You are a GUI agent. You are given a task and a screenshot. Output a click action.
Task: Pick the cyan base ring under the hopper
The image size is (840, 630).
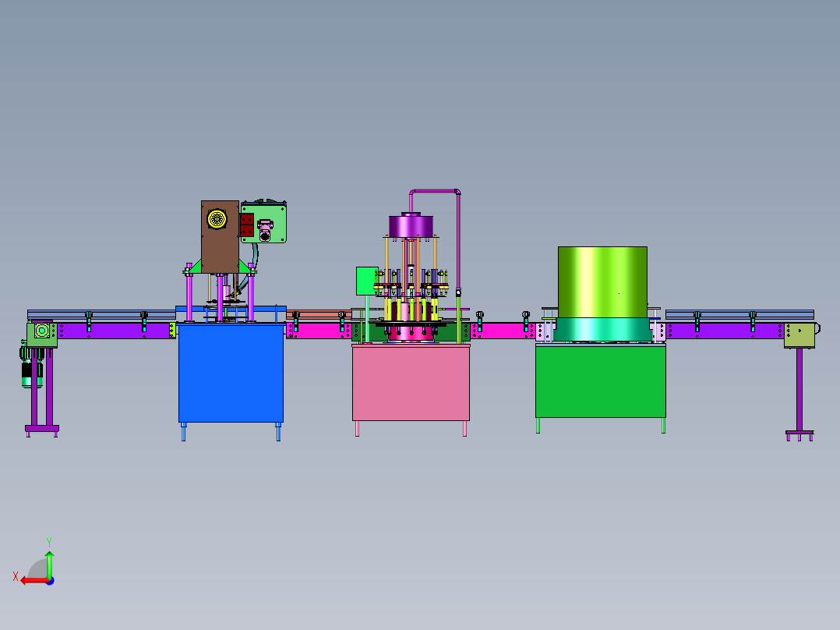[602, 329]
